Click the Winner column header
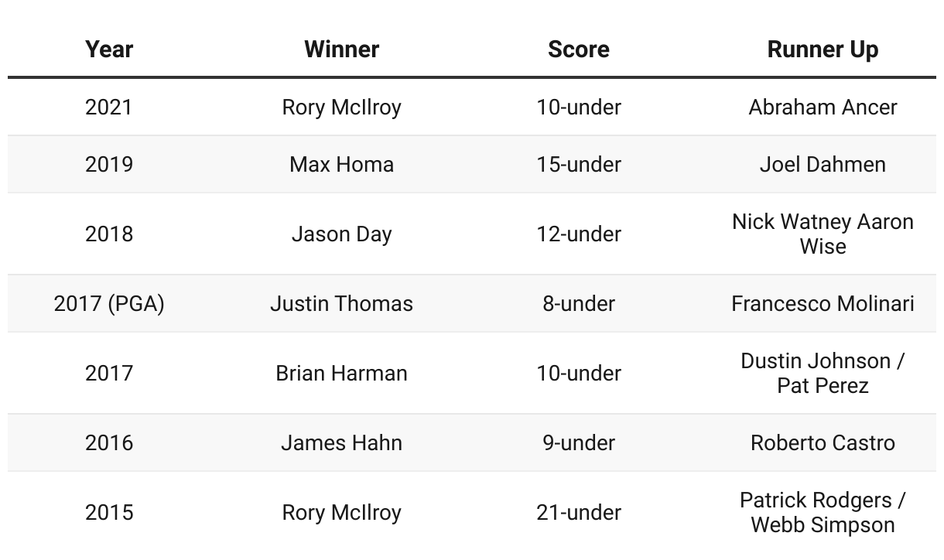 point(341,50)
